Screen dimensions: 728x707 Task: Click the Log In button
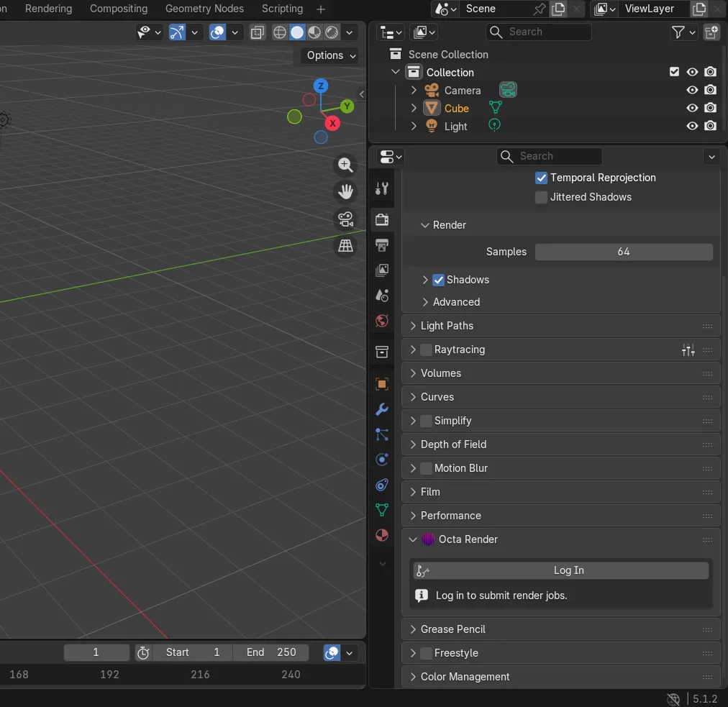[x=561, y=570]
